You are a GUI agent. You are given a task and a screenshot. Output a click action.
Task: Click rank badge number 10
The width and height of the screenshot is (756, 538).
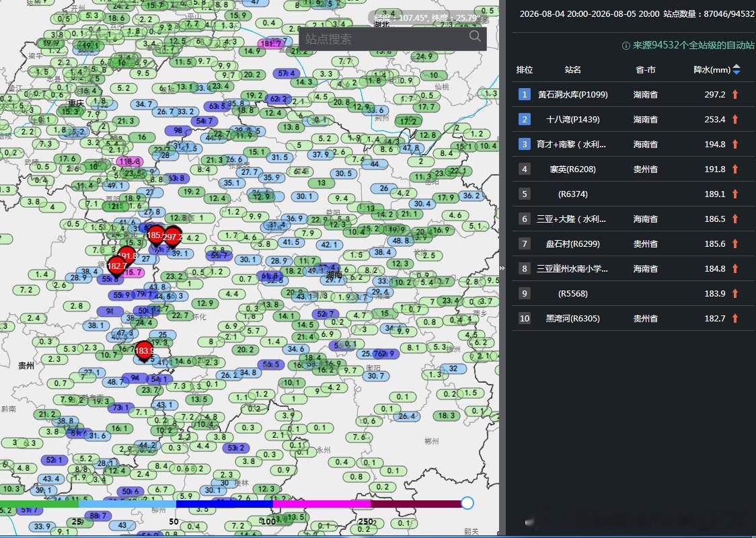click(x=525, y=318)
